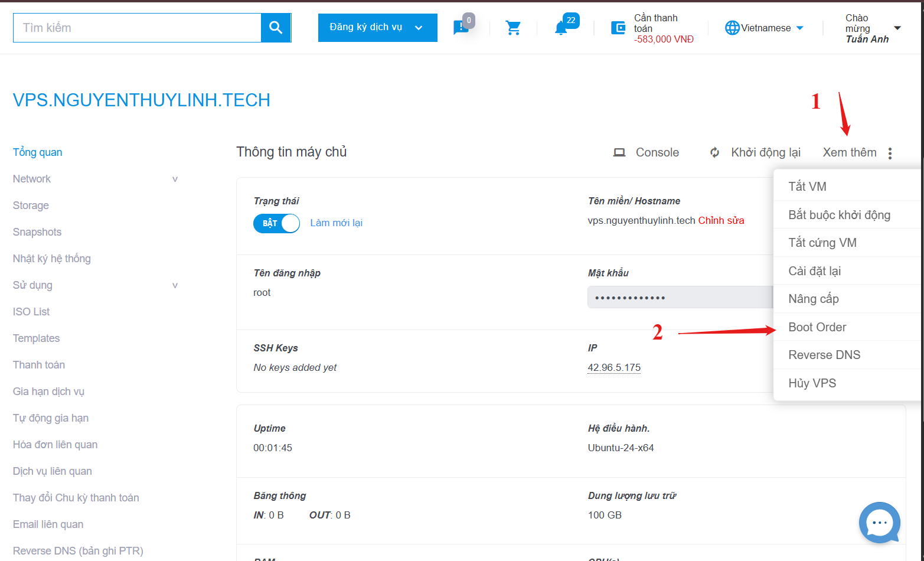Click the Làm mới lại link

click(x=337, y=223)
